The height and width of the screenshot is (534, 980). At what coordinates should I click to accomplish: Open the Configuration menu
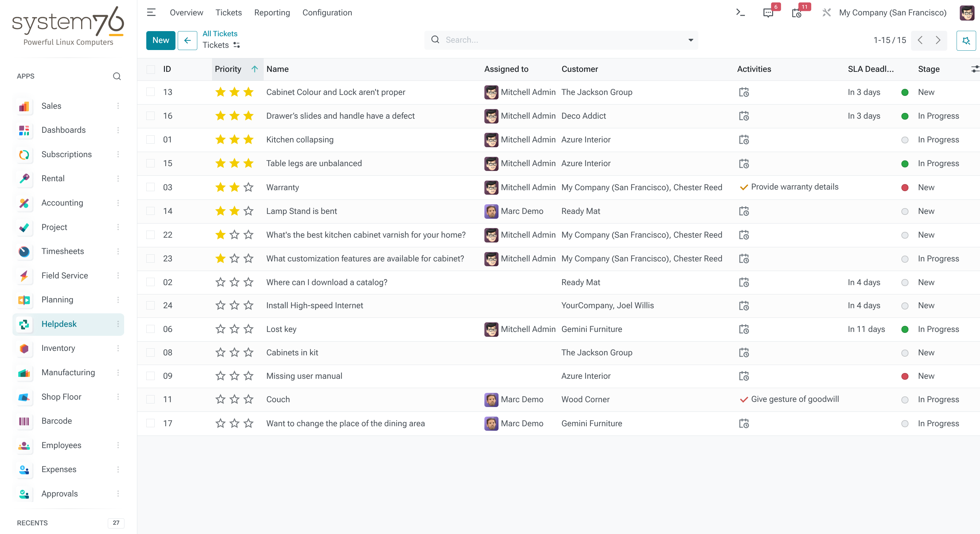[x=327, y=13]
